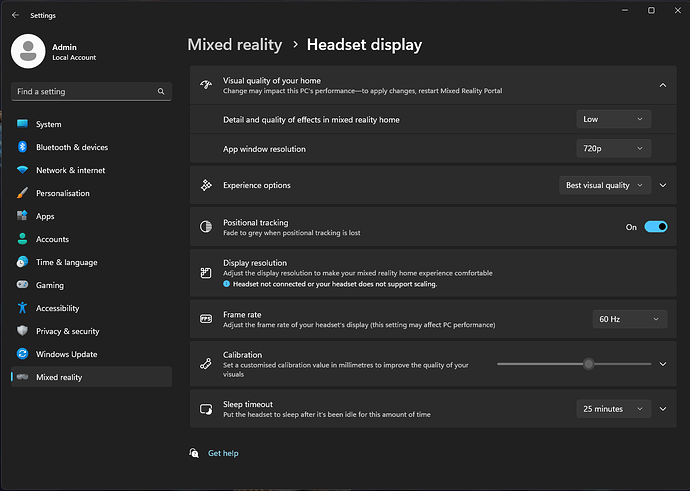The width and height of the screenshot is (690, 491).
Task: Open System settings category
Action: click(92, 124)
